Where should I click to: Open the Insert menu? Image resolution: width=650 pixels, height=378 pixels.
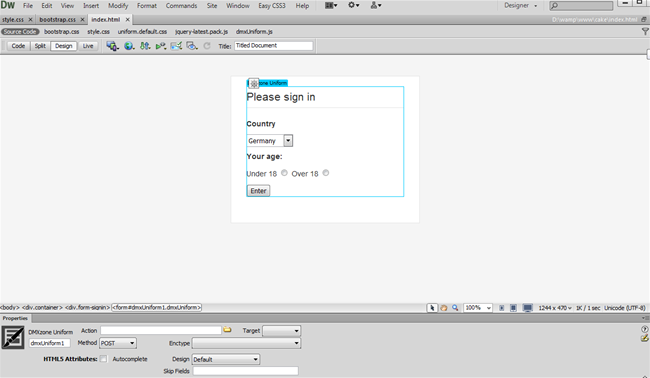(91, 6)
